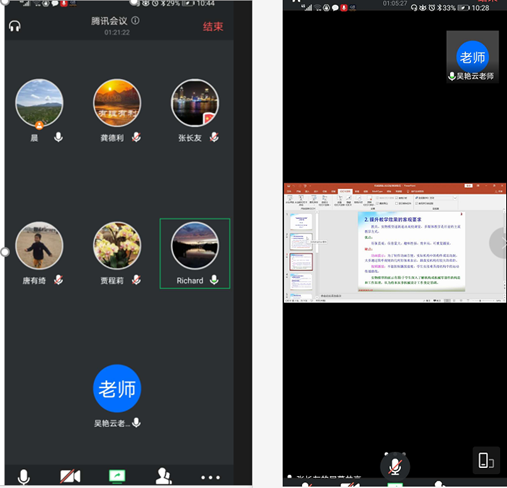Open meeting info next to 腾讯会议 title

(135, 21)
